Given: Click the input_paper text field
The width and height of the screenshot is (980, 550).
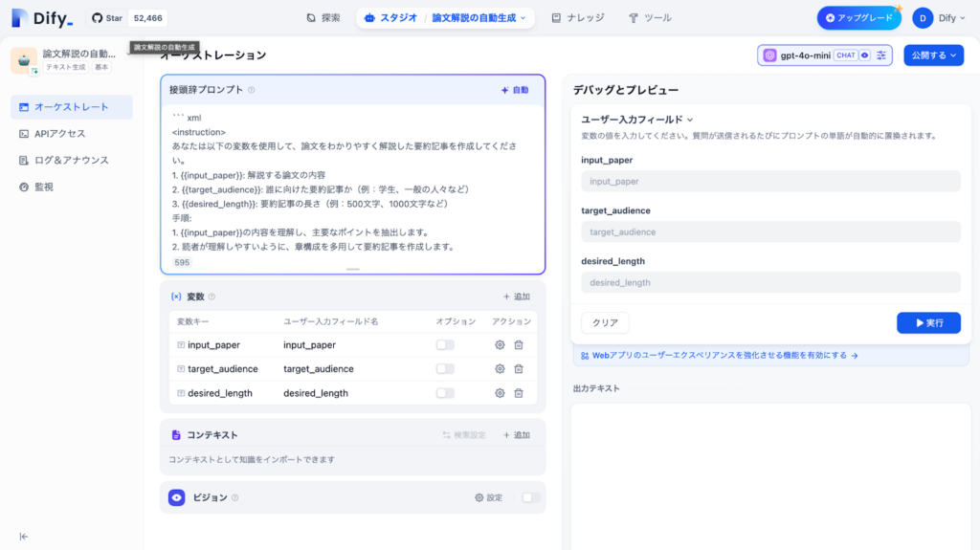Looking at the screenshot, I should 770,181.
